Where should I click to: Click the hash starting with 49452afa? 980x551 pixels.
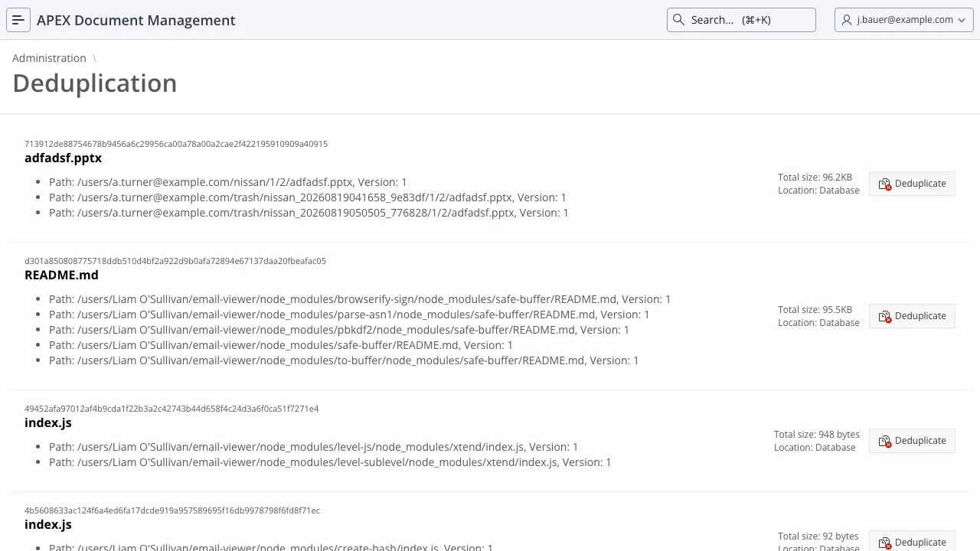tap(171, 409)
